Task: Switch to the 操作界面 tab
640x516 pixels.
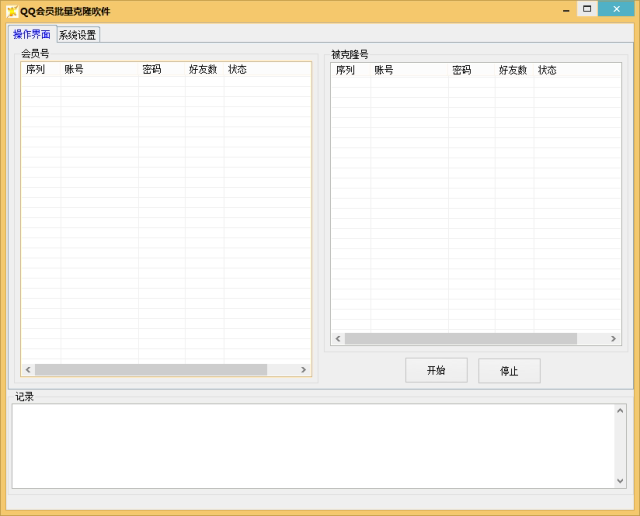Action: point(32,34)
